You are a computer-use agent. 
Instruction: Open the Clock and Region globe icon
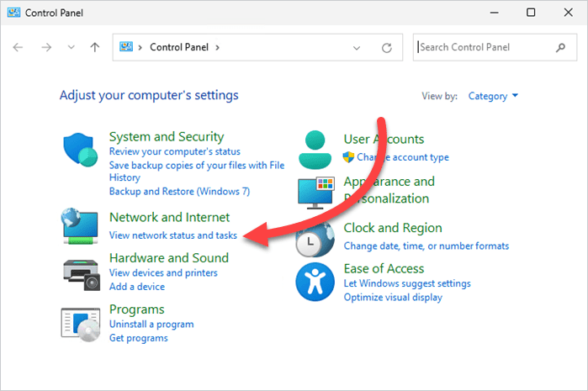pyautogui.click(x=315, y=239)
